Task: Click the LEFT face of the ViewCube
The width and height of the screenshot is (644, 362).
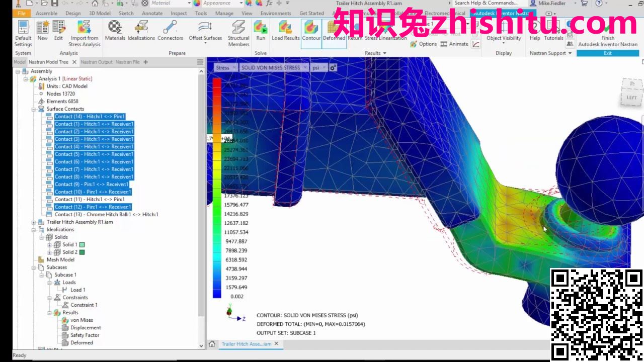Action: click(632, 98)
